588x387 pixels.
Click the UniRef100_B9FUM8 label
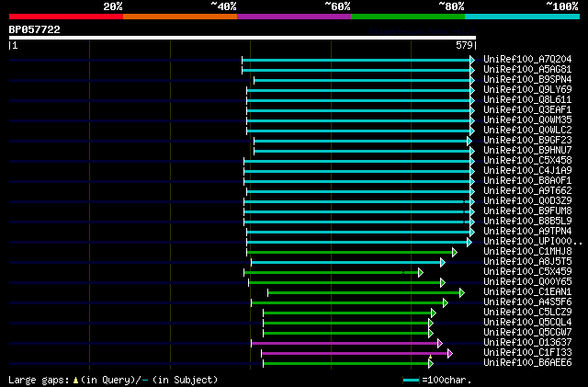click(x=527, y=211)
